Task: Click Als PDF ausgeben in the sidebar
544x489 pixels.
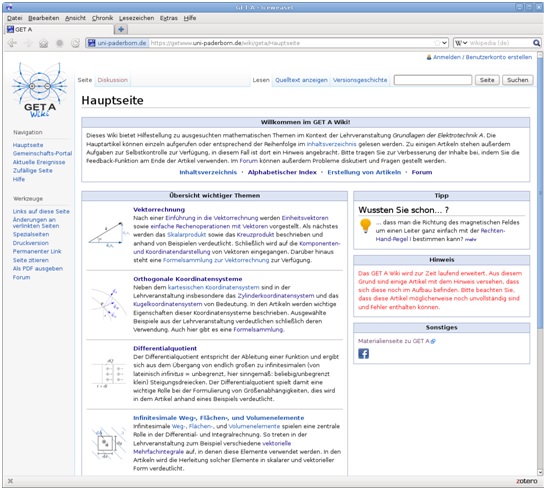Action: [x=38, y=269]
